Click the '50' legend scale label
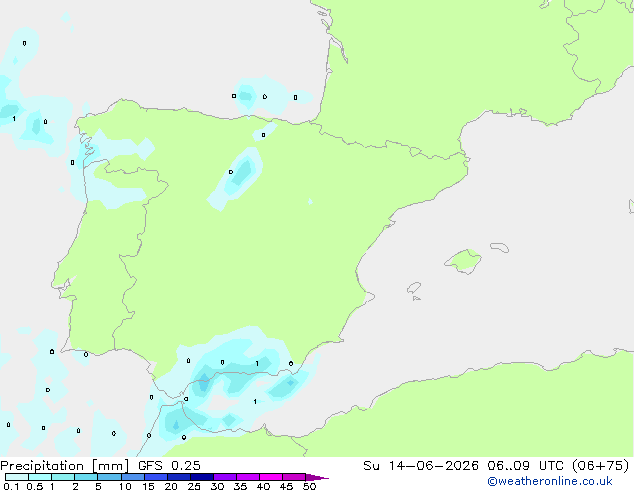 point(309,486)
